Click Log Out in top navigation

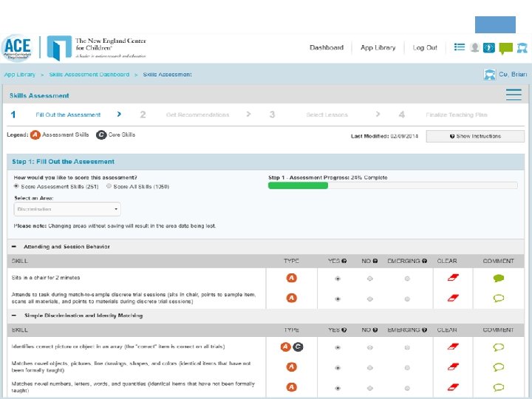coord(425,47)
